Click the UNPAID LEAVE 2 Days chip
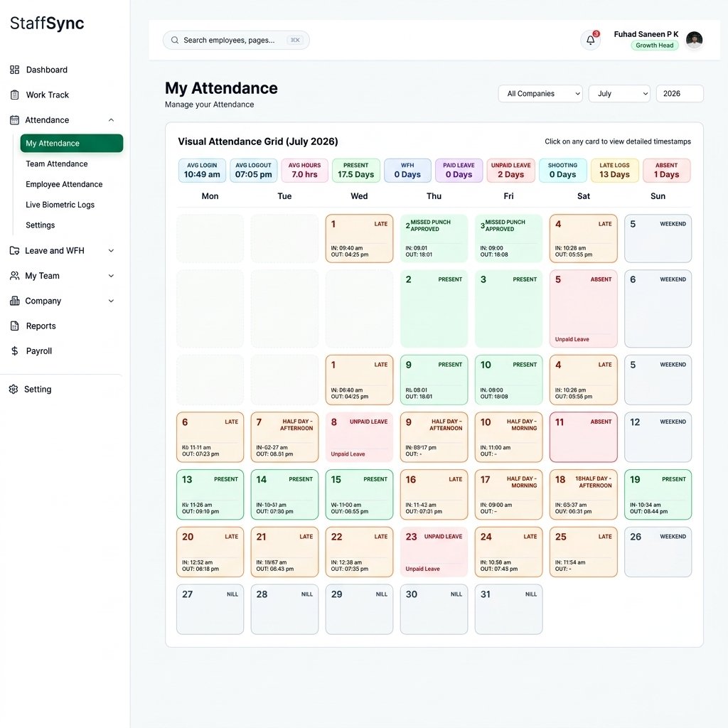This screenshot has width=728, height=728. [510, 171]
